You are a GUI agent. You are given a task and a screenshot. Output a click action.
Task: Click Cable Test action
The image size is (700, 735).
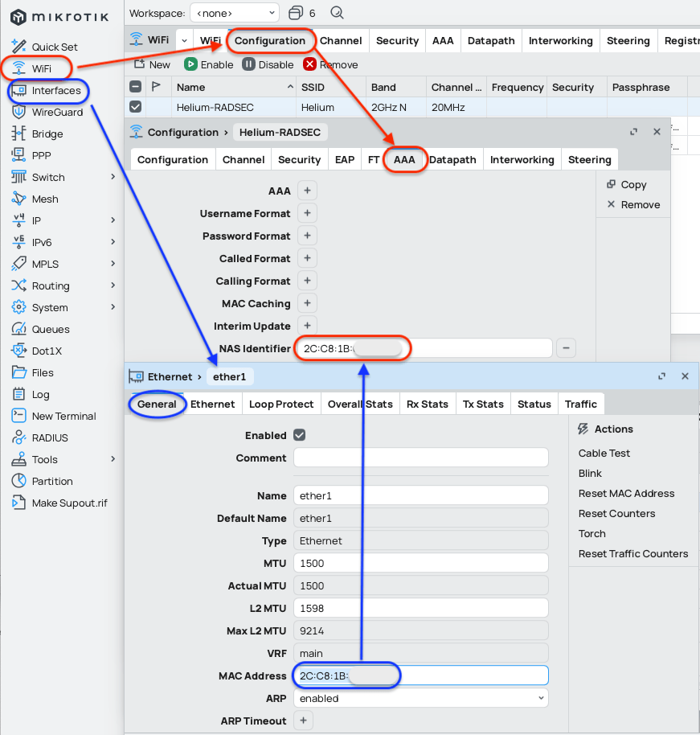pos(604,454)
